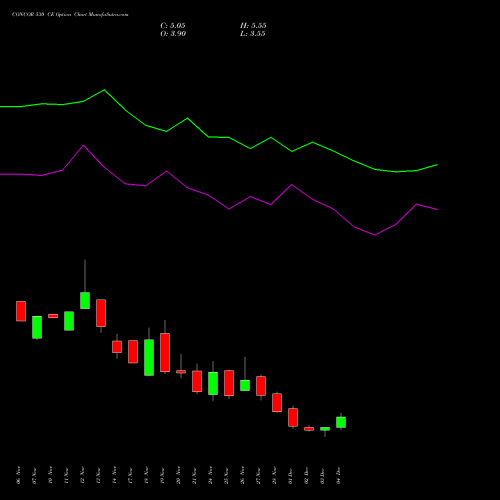This screenshot has height=500, width=500.
Task: Click the 19 Nov date label
Action: [x=162, y=475]
